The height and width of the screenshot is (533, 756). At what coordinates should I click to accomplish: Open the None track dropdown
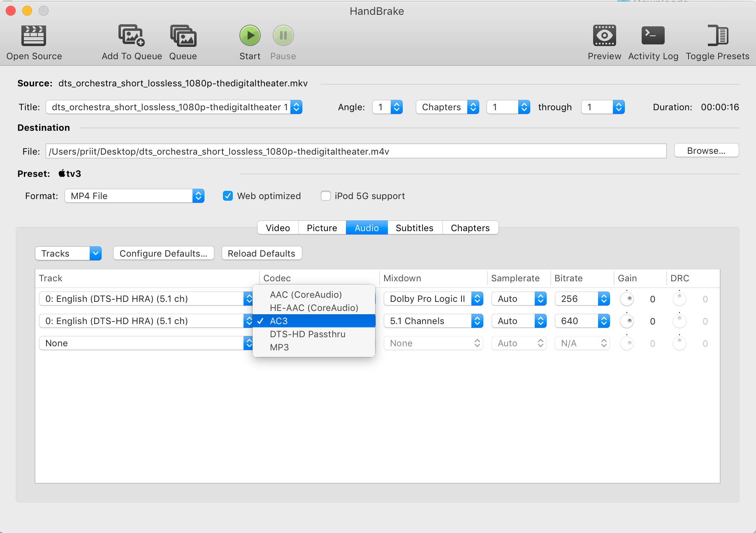146,343
